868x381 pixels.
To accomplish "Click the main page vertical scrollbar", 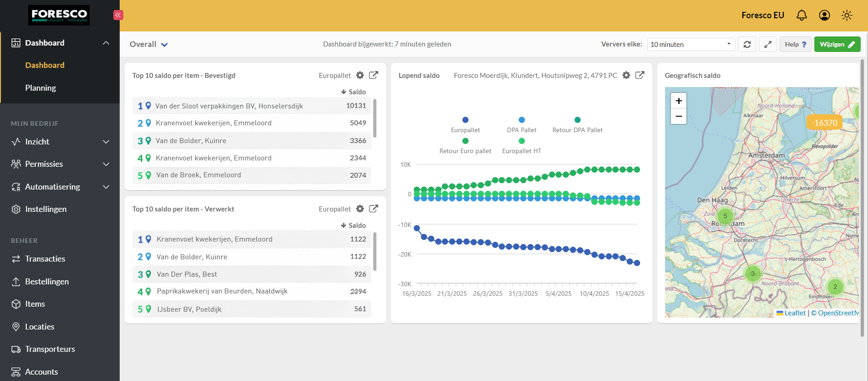I will 862,198.
